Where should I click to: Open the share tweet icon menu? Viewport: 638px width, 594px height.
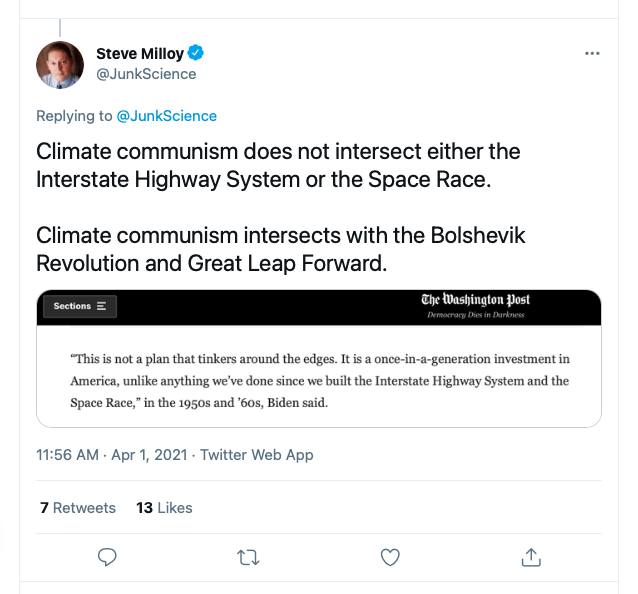pos(532,556)
